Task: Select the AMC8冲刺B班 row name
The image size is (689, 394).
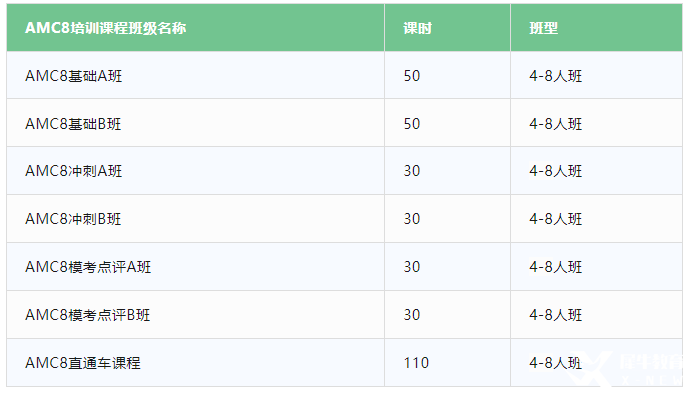Action: click(73, 219)
